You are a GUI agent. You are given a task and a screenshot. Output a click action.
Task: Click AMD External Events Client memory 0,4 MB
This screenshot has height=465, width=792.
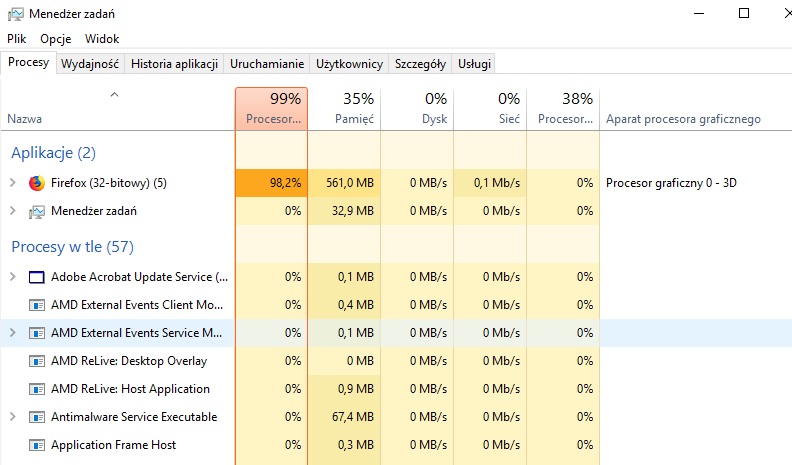coord(344,305)
